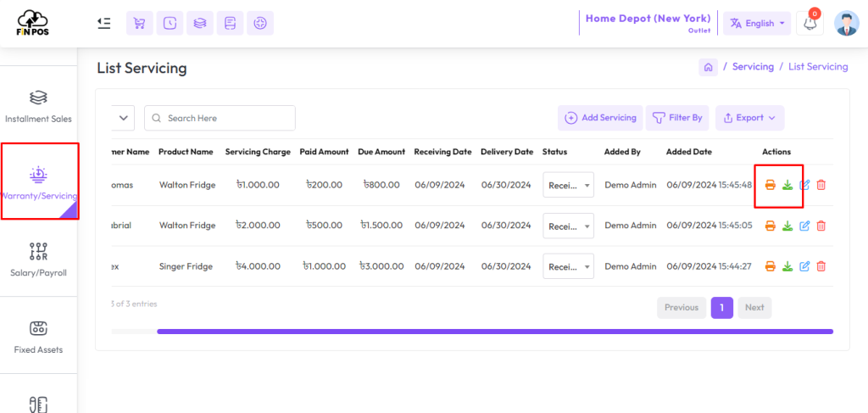Click the ৳4,000.00 servicing charge cell
Screen dimensions: 868x413
258,266
